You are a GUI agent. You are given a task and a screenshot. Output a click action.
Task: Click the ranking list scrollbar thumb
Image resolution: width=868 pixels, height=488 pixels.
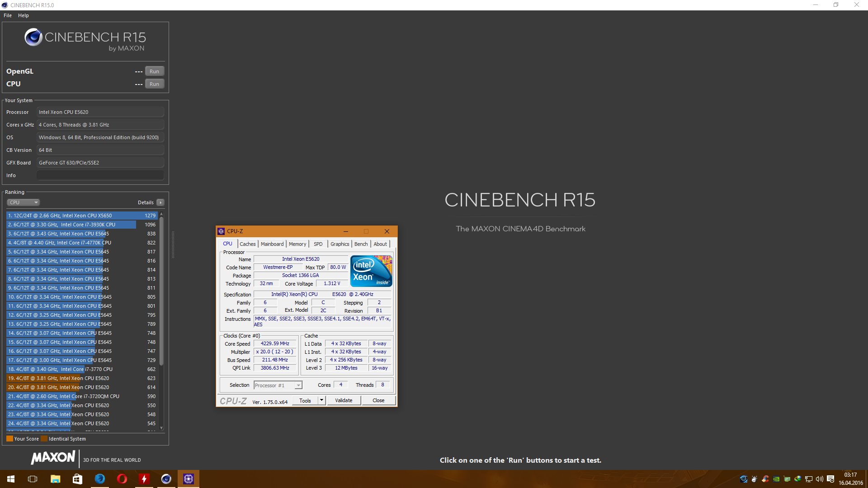(x=161, y=291)
